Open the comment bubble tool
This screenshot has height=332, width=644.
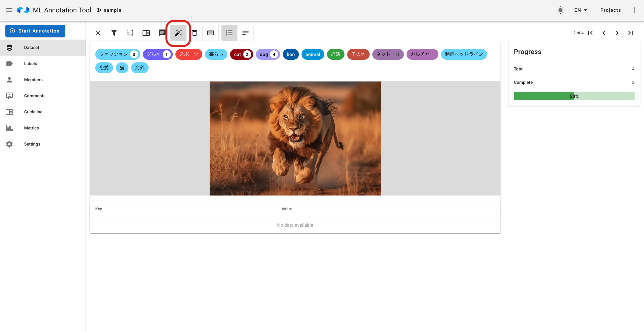pyautogui.click(x=162, y=33)
